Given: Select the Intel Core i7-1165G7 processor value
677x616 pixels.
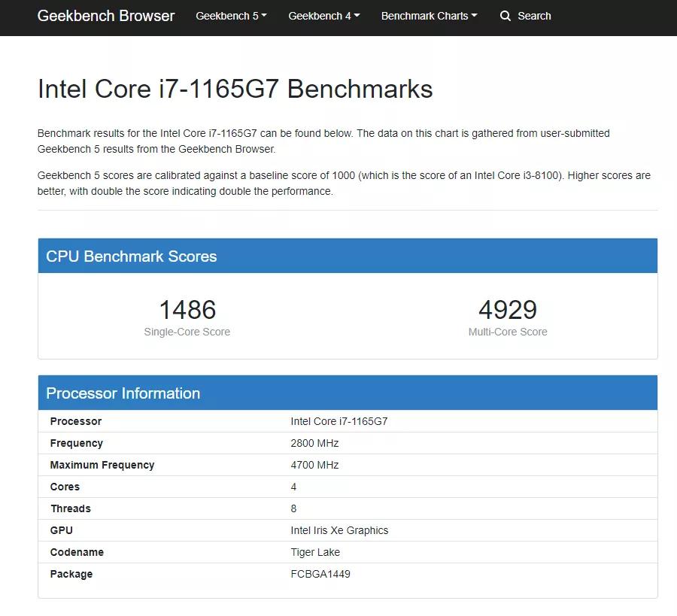Looking at the screenshot, I should click(x=339, y=421).
